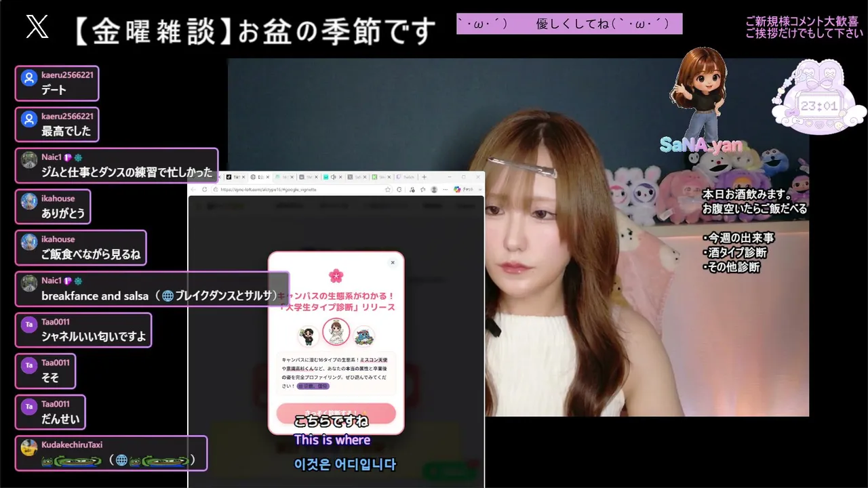This screenshot has height=488, width=868.
Task: Click the SaNA_yan name label
Action: click(701, 144)
